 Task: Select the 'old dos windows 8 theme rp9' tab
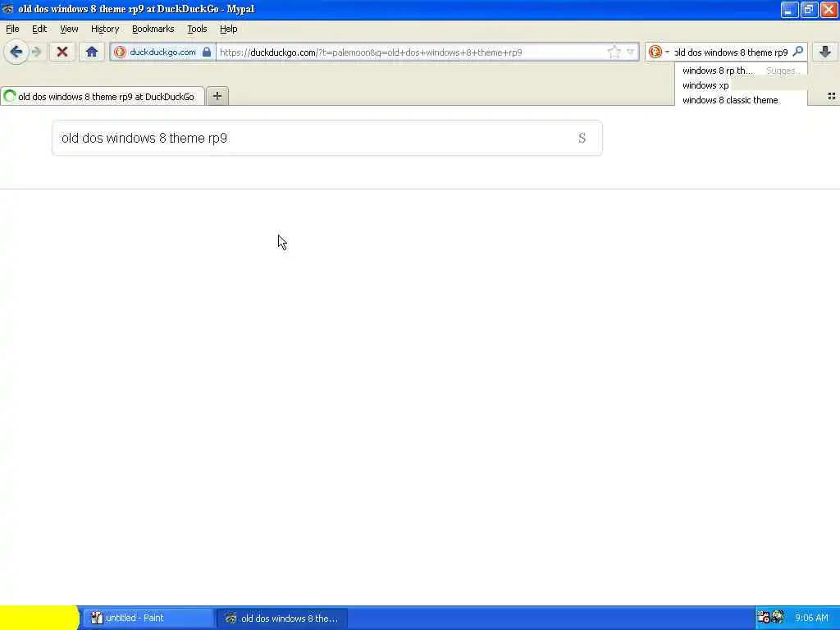[103, 97]
